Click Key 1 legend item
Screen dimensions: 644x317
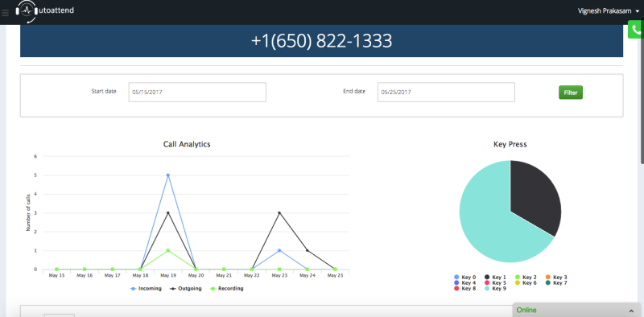(495, 278)
